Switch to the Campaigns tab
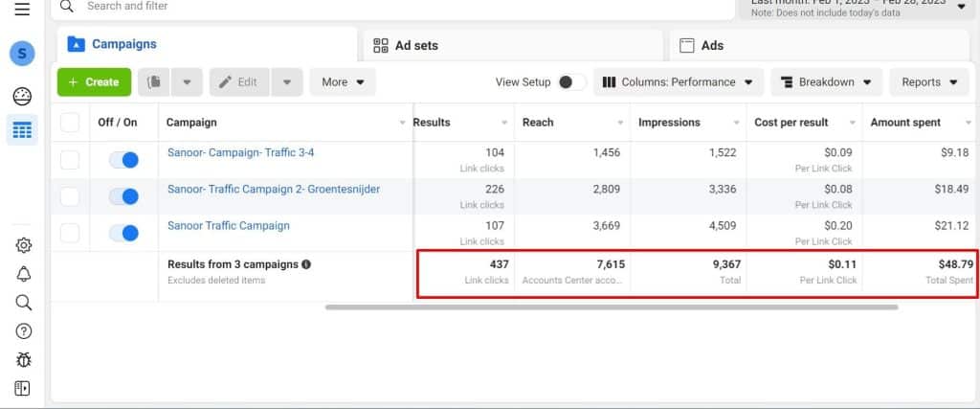This screenshot has width=980, height=409. point(207,44)
